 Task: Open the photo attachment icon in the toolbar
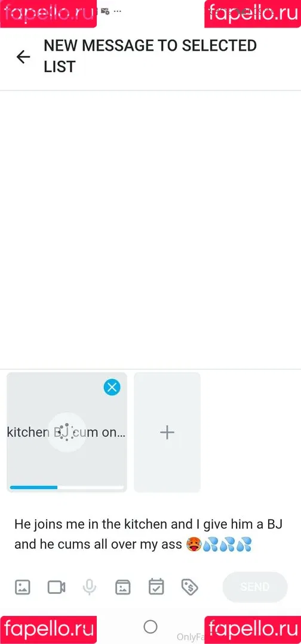click(22, 587)
